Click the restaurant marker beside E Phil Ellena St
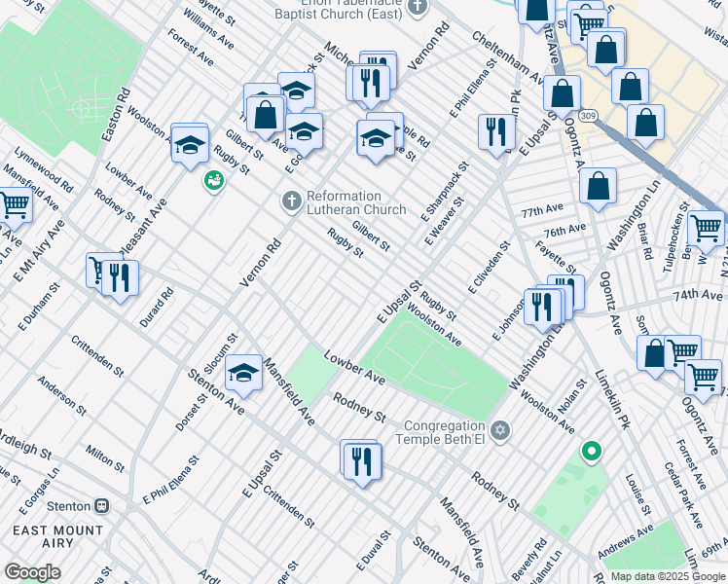Screen dimensions: 728x584 coord(496,132)
